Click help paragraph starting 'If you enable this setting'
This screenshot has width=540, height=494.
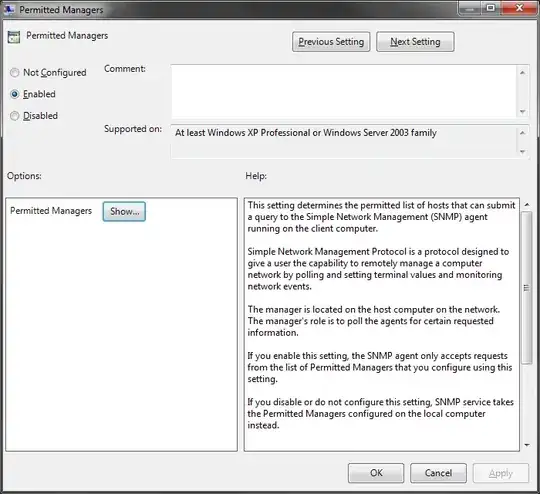click(x=380, y=367)
